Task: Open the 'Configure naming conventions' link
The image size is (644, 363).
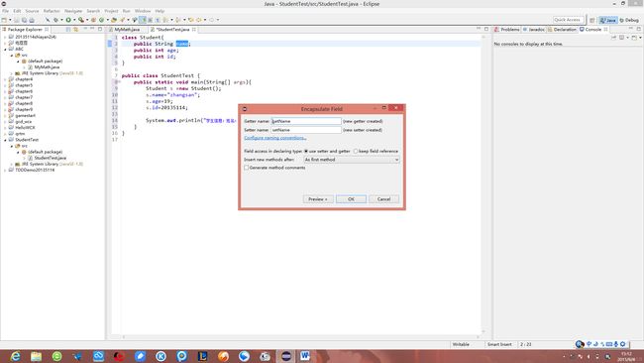Action: pyautogui.click(x=274, y=138)
